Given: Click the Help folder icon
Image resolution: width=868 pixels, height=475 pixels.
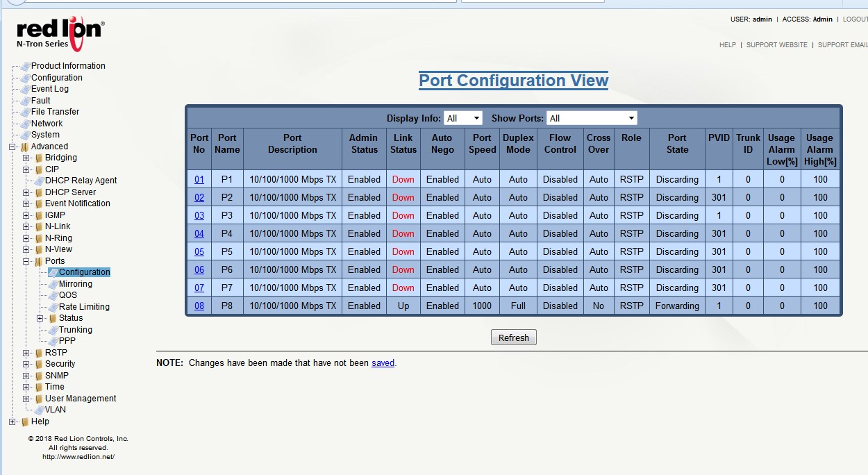Looking at the screenshot, I should pos(24,422).
